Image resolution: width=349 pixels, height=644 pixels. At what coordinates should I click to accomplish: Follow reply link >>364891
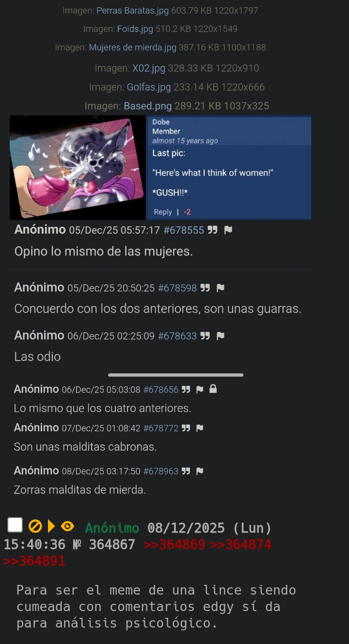pyautogui.click(x=34, y=561)
